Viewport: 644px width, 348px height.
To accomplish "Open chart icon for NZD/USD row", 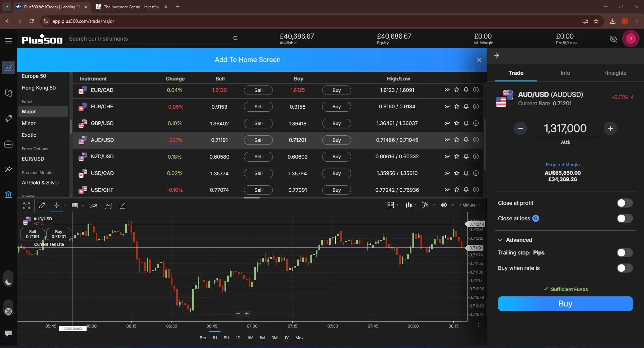I will (447, 156).
